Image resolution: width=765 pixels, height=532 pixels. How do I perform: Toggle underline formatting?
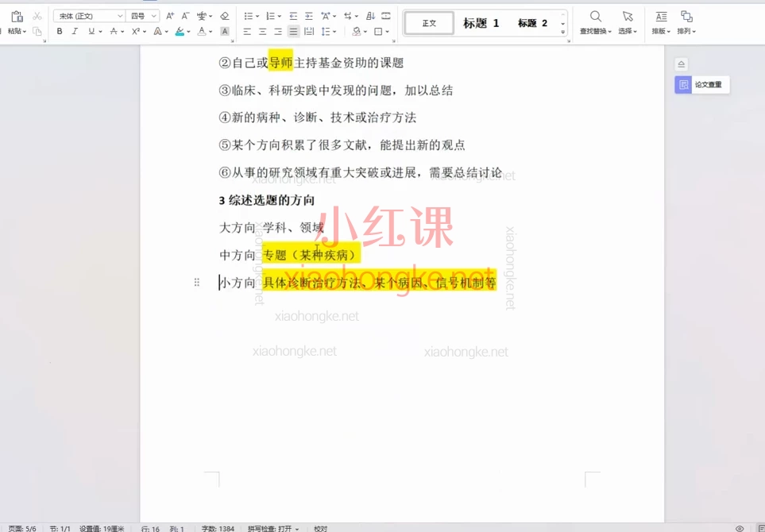[91, 31]
